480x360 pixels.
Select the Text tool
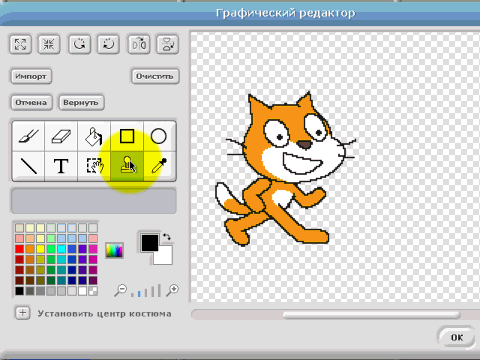pos(61,166)
